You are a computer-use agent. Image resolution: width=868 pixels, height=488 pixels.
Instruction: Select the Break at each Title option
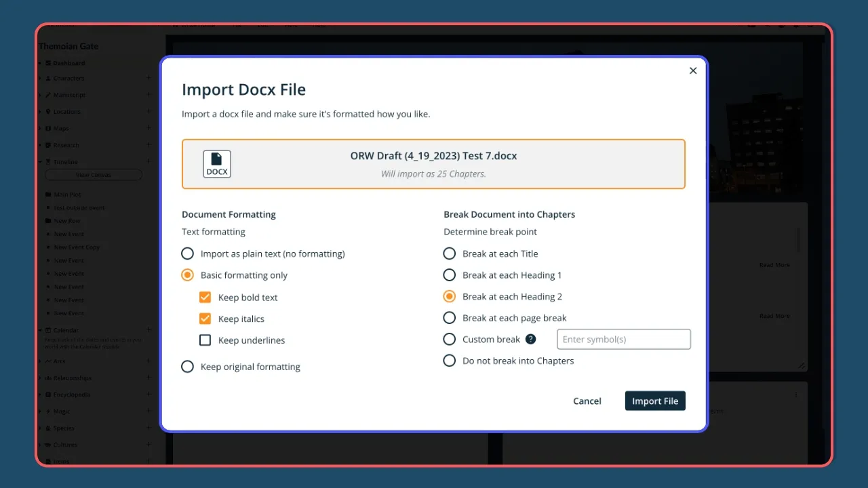point(448,253)
